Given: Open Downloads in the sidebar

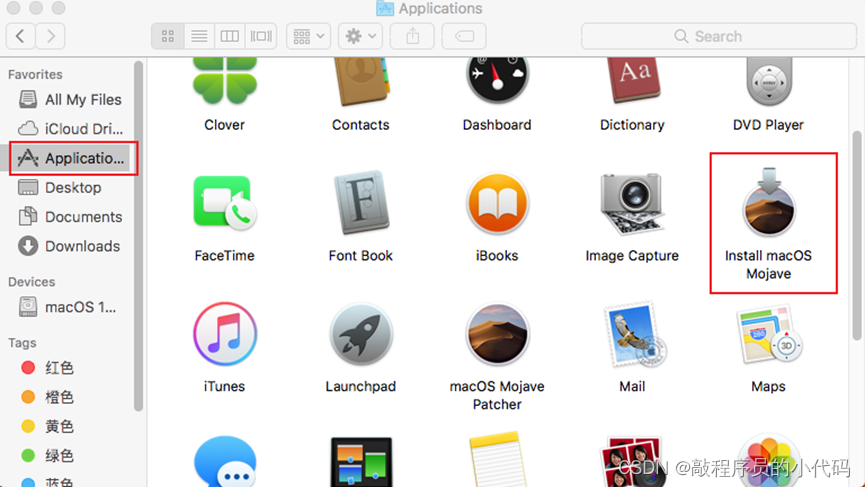Looking at the screenshot, I should (70, 246).
